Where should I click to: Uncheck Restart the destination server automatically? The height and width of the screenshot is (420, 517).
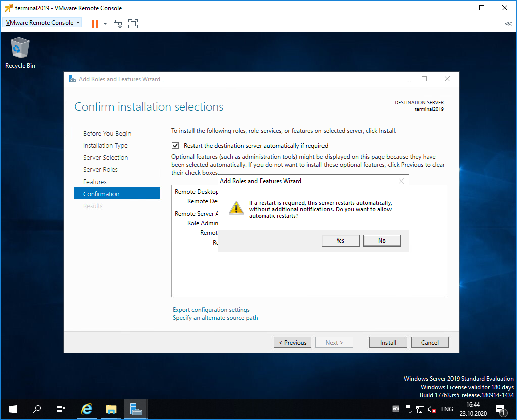coord(175,146)
